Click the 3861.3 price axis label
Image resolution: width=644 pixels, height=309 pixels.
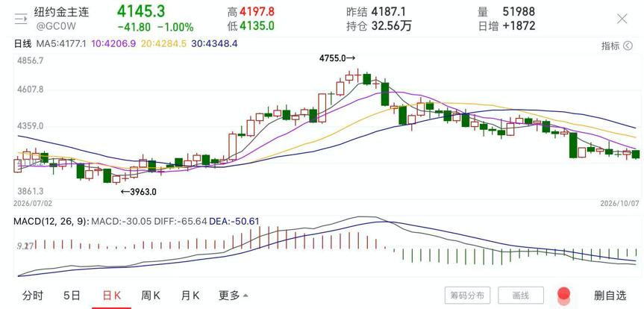31,192
